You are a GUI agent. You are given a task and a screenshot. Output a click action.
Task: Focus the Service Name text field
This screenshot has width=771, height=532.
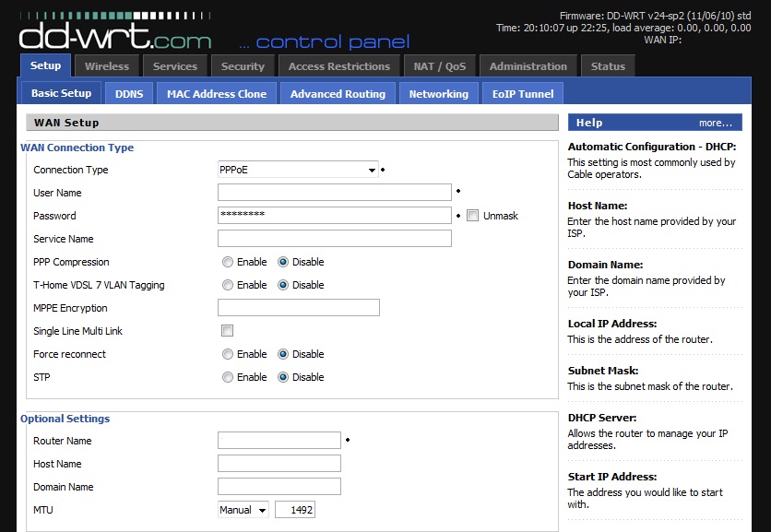[x=335, y=239]
